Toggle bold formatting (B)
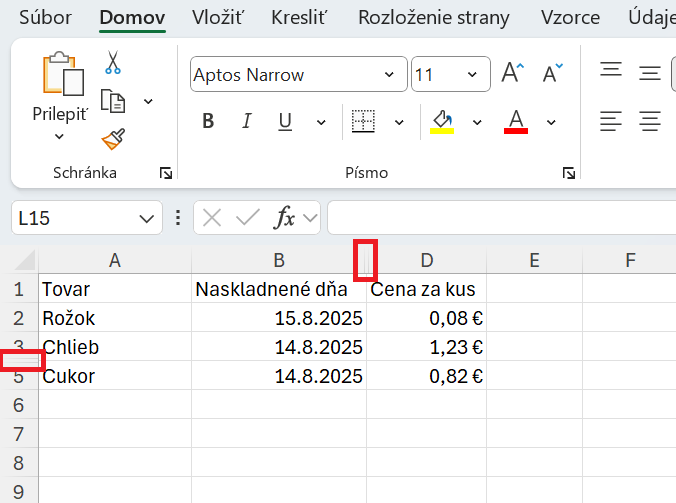This screenshot has width=676, height=503. tap(208, 121)
